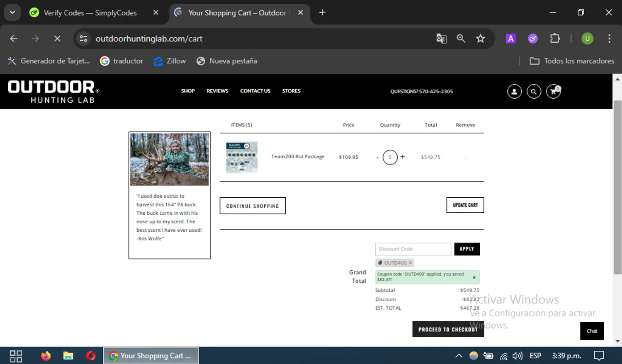Close the Verify Codes SimplyCodes tab
Viewport: 622px width, 364px height.
(x=156, y=12)
